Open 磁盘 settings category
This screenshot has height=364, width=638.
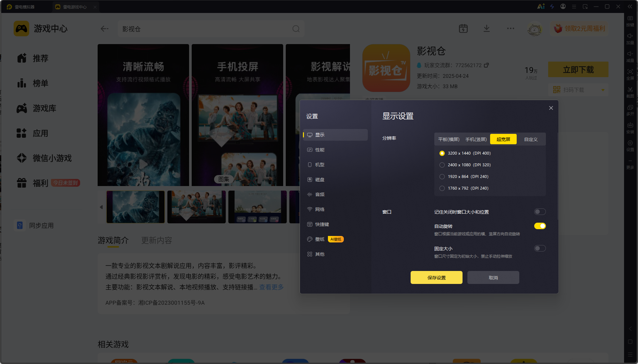(x=335, y=180)
